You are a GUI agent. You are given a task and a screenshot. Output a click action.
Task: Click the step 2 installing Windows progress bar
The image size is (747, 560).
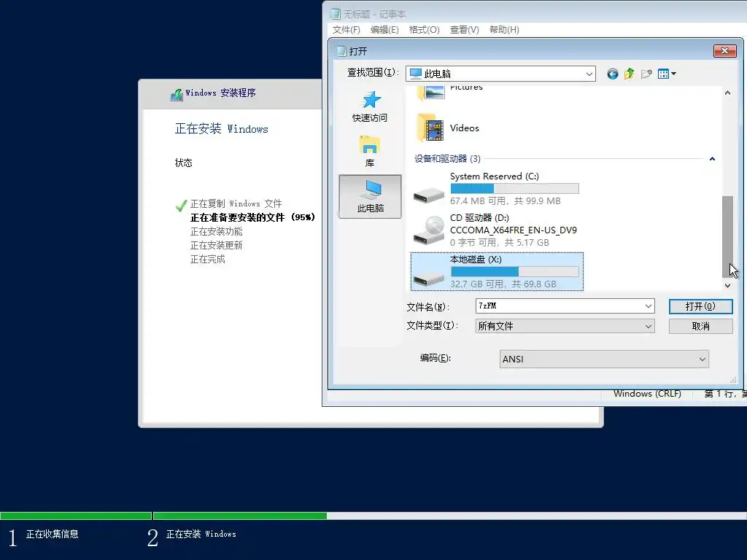[x=449, y=516]
